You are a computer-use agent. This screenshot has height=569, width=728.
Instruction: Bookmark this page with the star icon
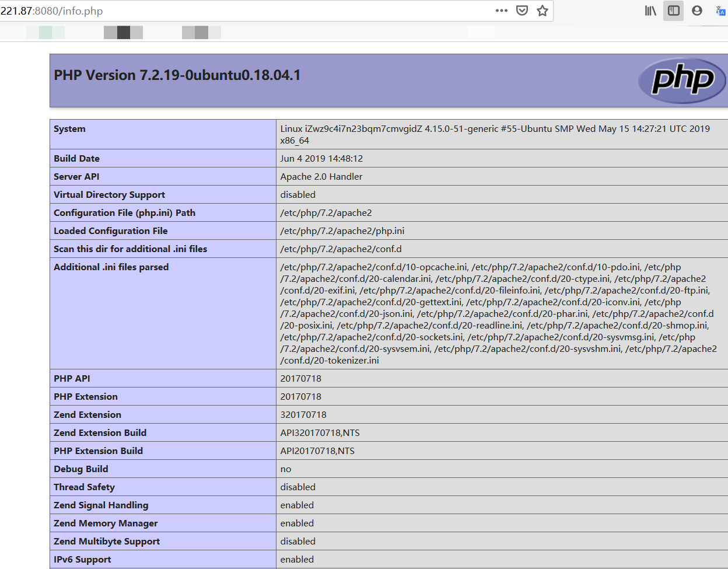[542, 11]
